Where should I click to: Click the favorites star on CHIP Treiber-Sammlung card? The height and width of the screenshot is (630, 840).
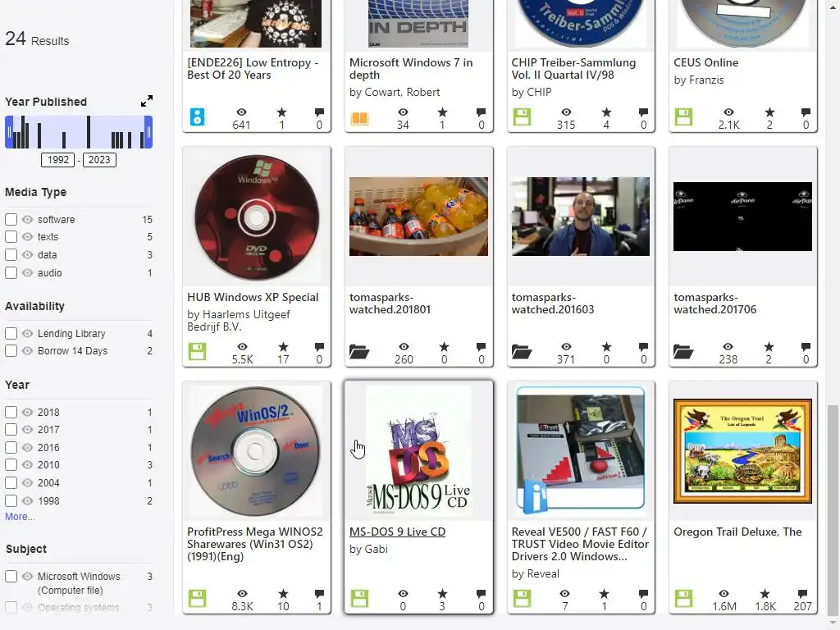coord(606,112)
